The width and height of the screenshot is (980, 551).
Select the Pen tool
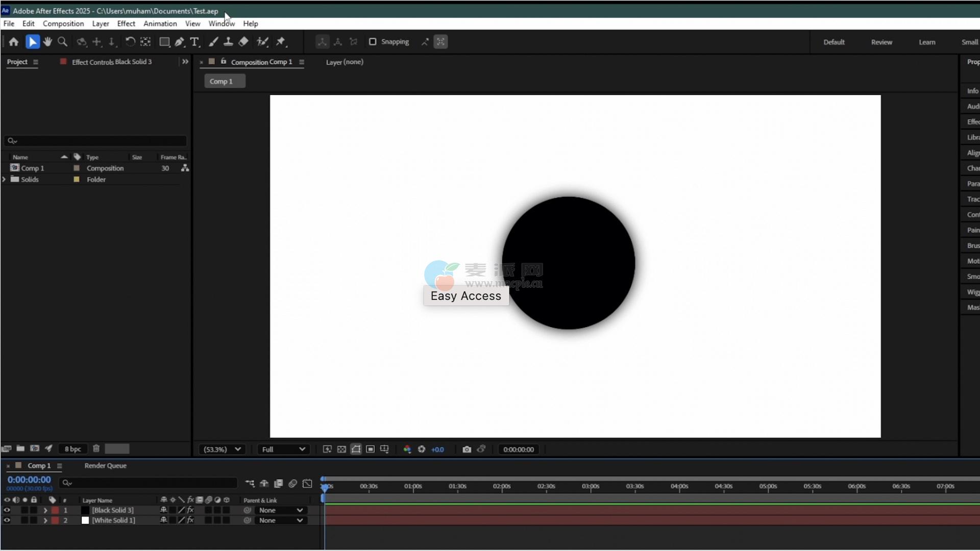(179, 42)
